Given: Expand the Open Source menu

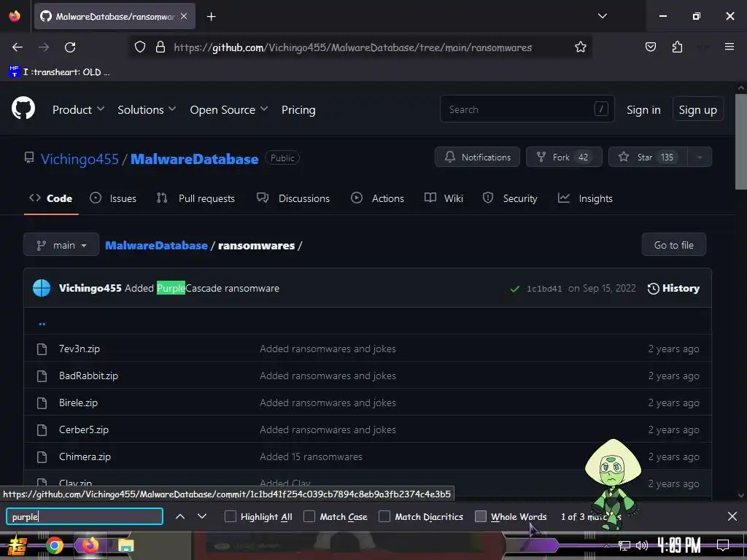Looking at the screenshot, I should 228,109.
